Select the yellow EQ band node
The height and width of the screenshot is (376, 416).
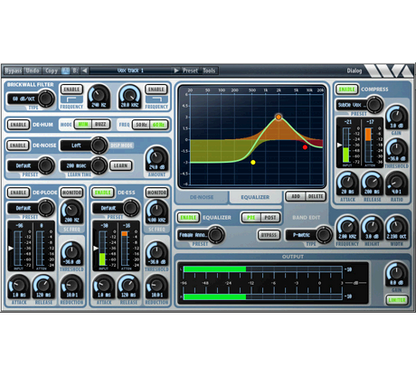click(x=253, y=162)
